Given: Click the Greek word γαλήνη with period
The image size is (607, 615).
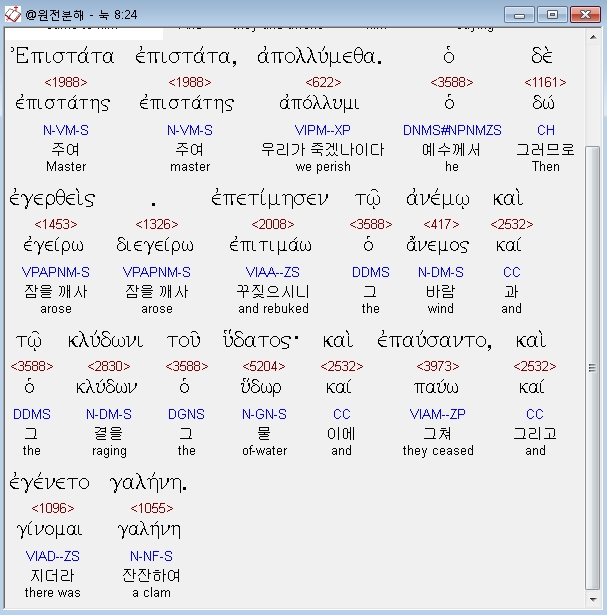Looking at the screenshot, I should pyautogui.click(x=148, y=484).
